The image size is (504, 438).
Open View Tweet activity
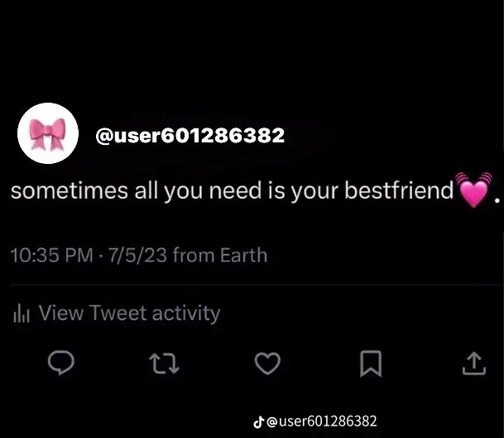(x=130, y=313)
